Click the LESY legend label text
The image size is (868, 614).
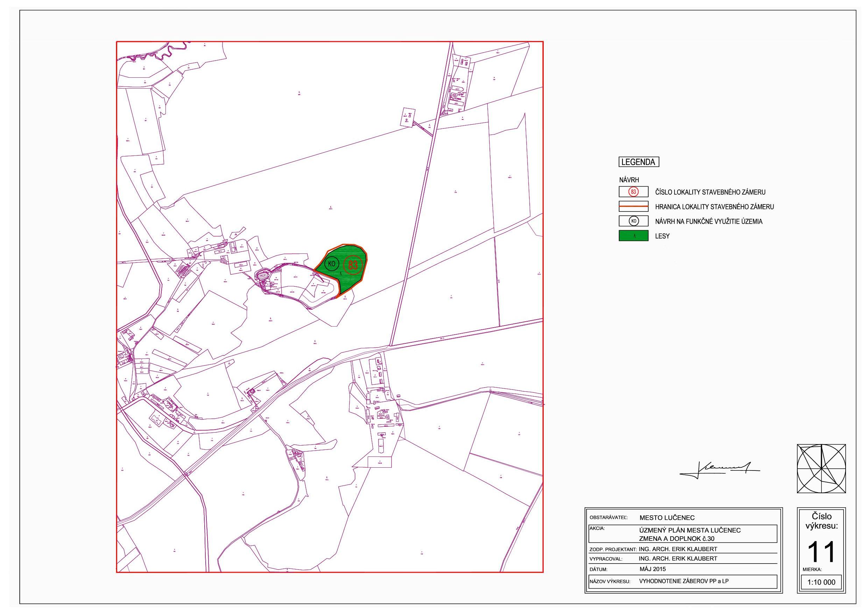click(x=662, y=236)
